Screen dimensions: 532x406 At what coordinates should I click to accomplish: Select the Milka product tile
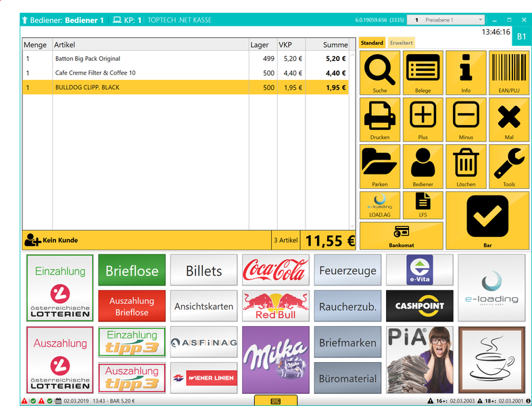(x=276, y=360)
